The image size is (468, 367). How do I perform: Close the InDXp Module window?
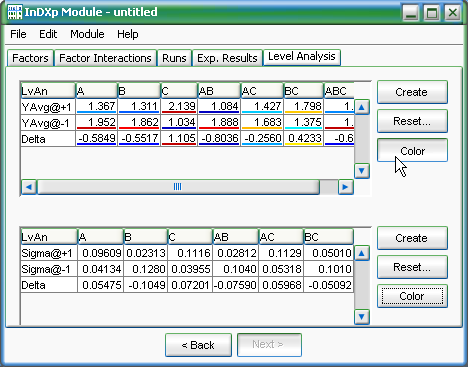tap(453, 13)
